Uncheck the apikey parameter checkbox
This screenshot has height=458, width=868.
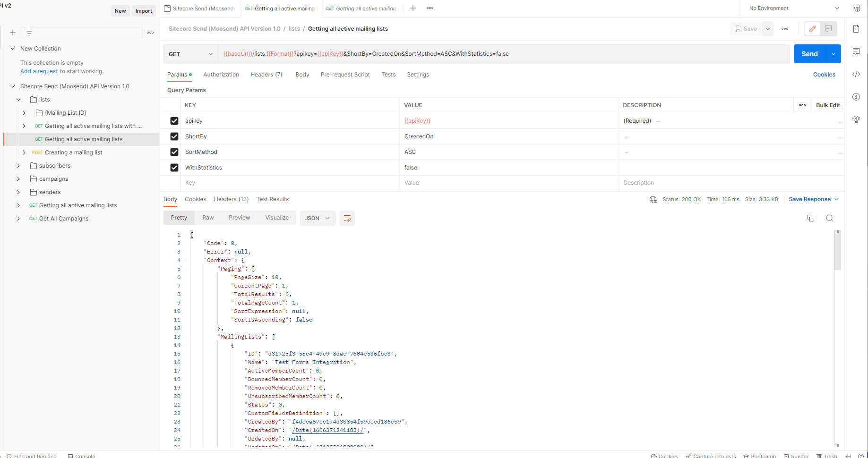click(174, 121)
